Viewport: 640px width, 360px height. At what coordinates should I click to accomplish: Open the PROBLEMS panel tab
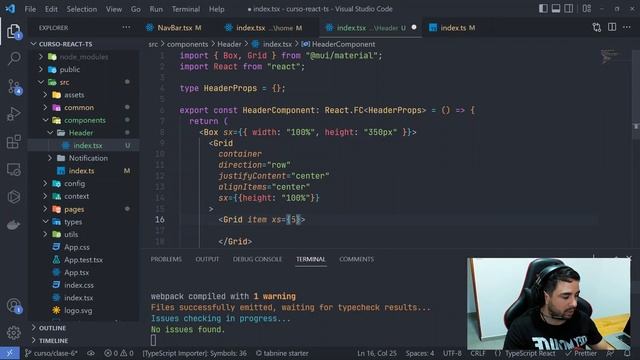166,259
